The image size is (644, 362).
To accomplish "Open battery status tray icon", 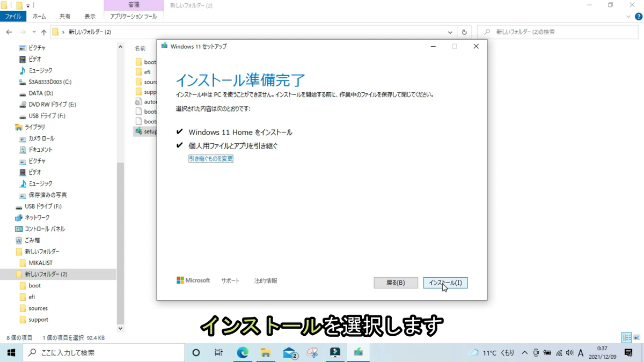I will tap(547, 353).
